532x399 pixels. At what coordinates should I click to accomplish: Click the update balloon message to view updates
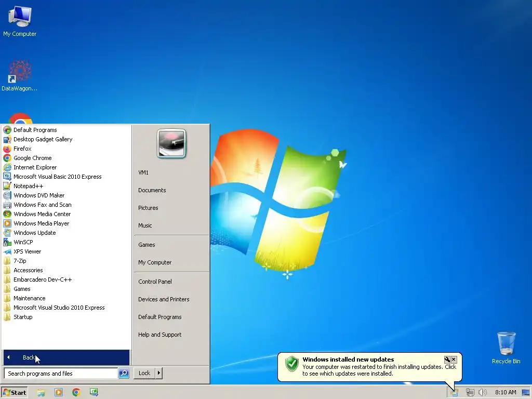[379, 370]
